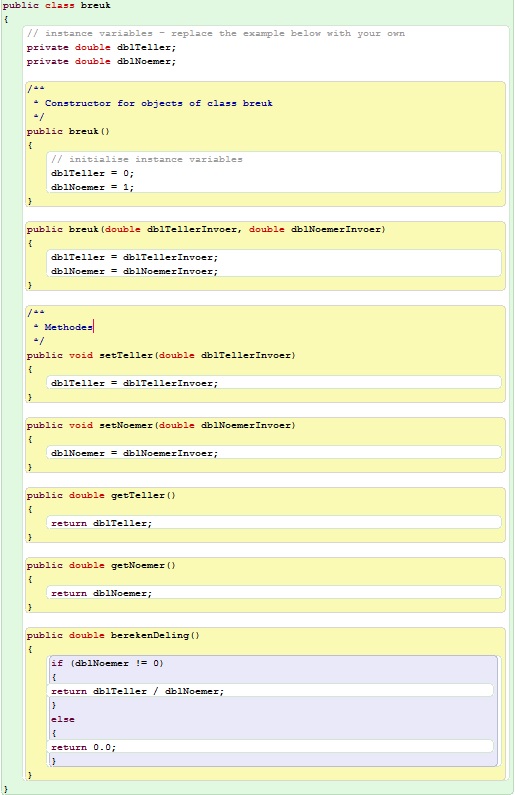Click the 'return 0.0;' statement
Screen dimensions: 515x795
point(83,747)
